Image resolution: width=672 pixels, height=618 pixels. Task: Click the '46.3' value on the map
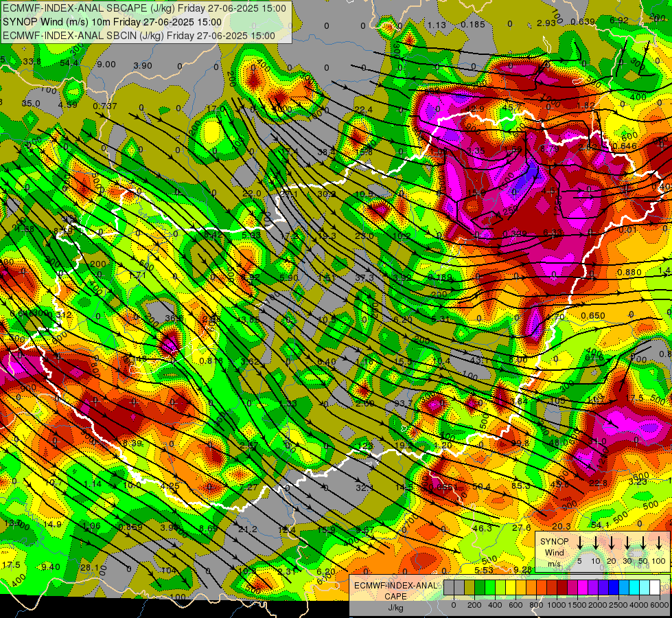pos(482,528)
